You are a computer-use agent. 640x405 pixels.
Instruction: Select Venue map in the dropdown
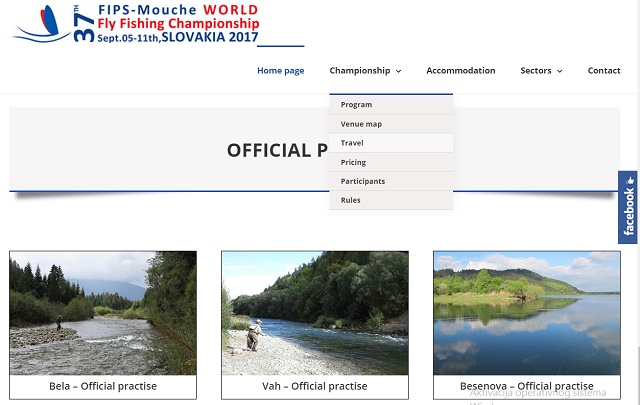(x=361, y=124)
